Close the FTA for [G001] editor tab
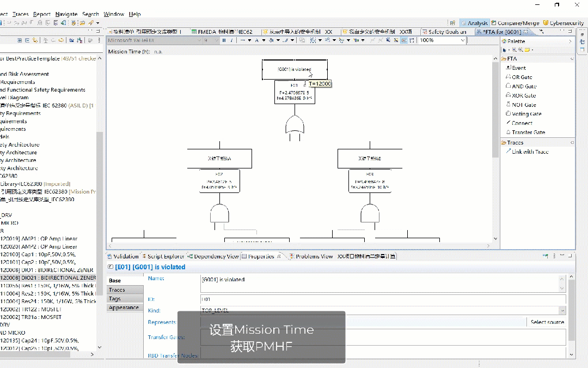 point(526,32)
